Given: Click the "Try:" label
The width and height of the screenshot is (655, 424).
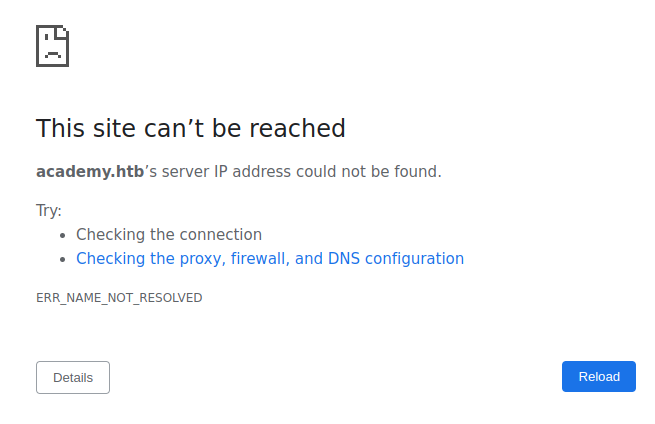Looking at the screenshot, I should pos(49,211).
